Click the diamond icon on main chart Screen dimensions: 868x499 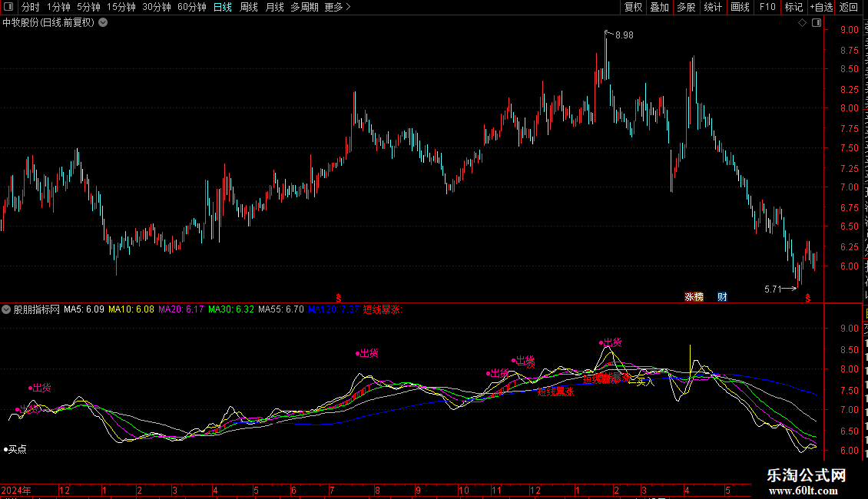click(802, 23)
